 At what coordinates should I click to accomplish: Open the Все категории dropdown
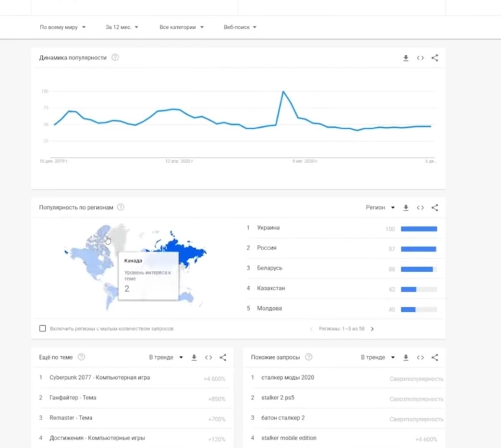[x=182, y=27]
